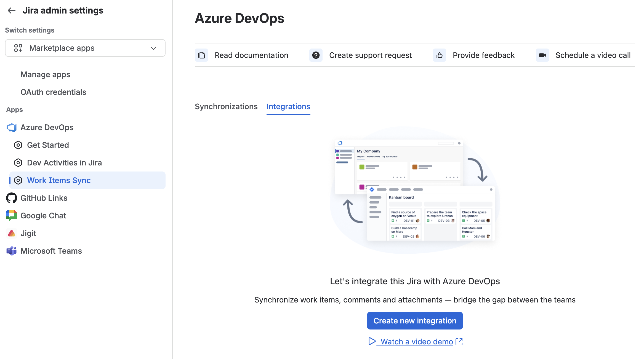Open Get Started under Azure DevOps

click(x=48, y=145)
